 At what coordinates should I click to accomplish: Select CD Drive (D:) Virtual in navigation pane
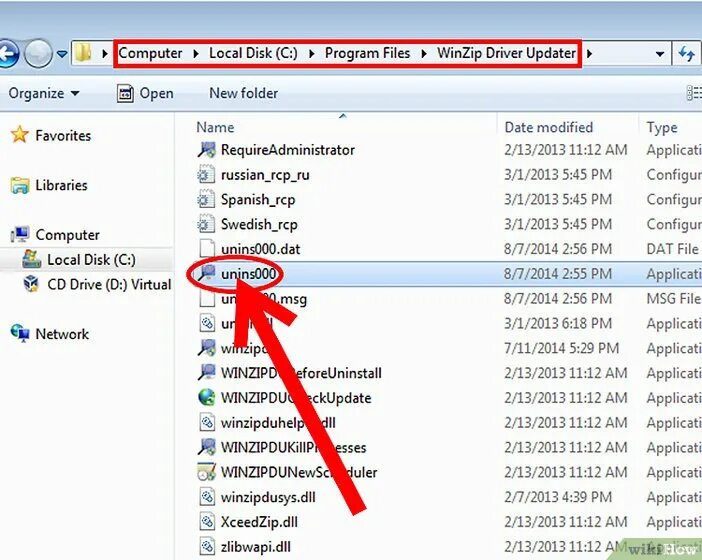click(109, 284)
